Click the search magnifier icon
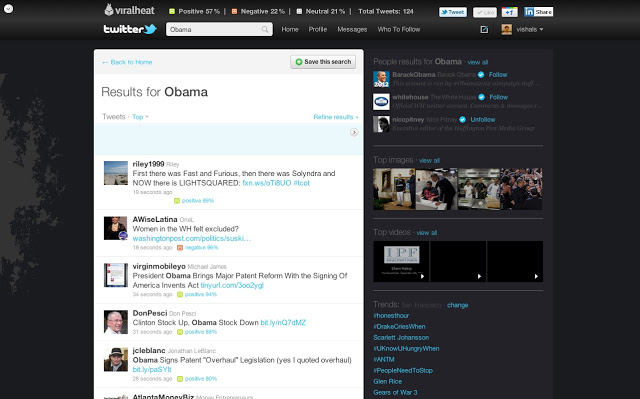The width and height of the screenshot is (640, 399). pyautogui.click(x=265, y=29)
